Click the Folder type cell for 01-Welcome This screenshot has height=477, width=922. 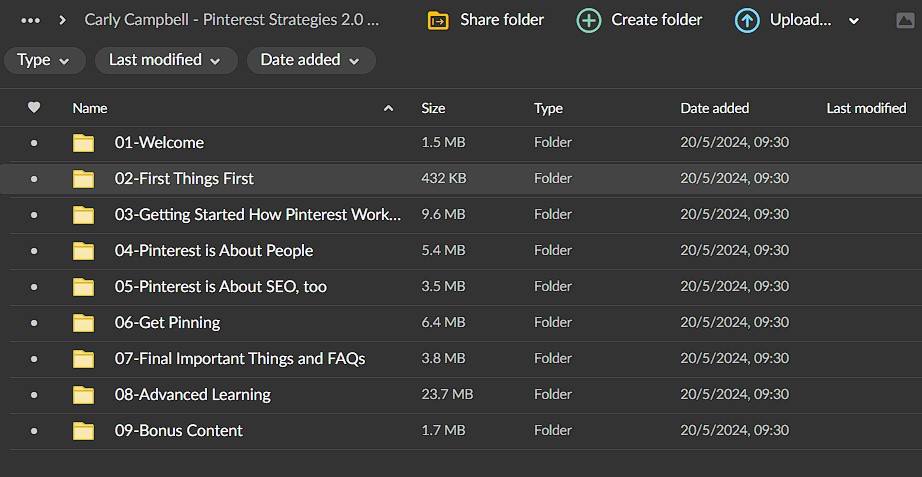click(x=553, y=143)
